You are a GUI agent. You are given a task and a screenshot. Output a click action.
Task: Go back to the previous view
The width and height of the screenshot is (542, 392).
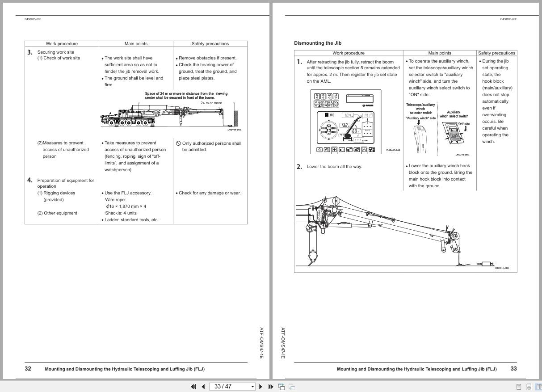[282, 387]
